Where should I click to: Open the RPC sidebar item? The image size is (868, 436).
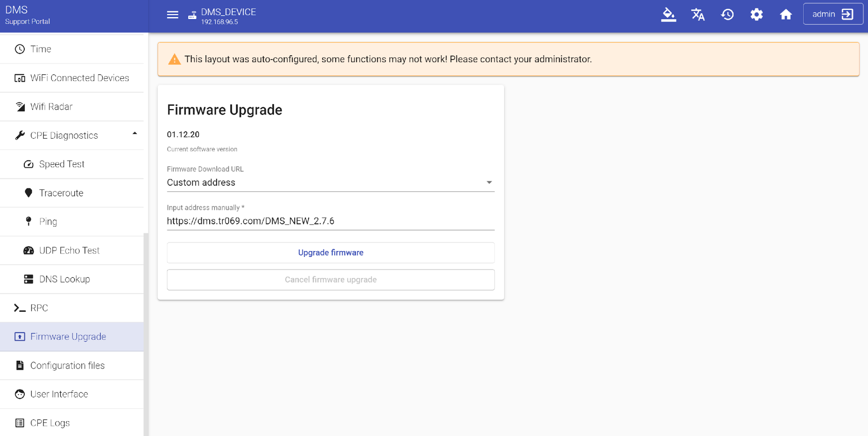coord(39,308)
